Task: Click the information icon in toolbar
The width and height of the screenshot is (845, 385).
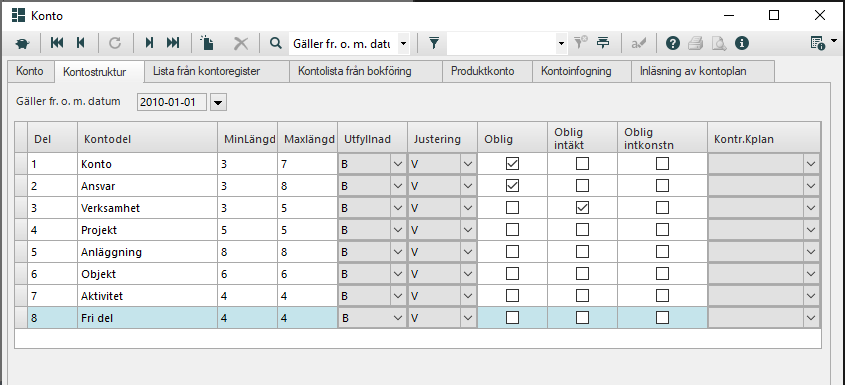Action: (742, 44)
